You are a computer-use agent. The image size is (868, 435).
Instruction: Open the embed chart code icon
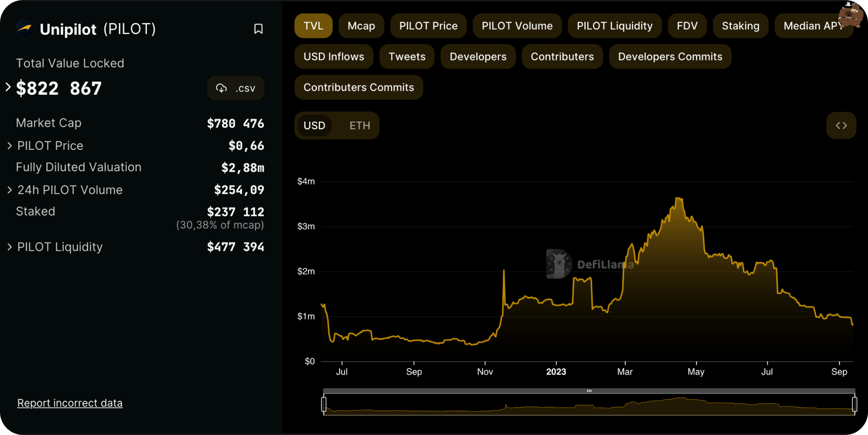tap(841, 126)
